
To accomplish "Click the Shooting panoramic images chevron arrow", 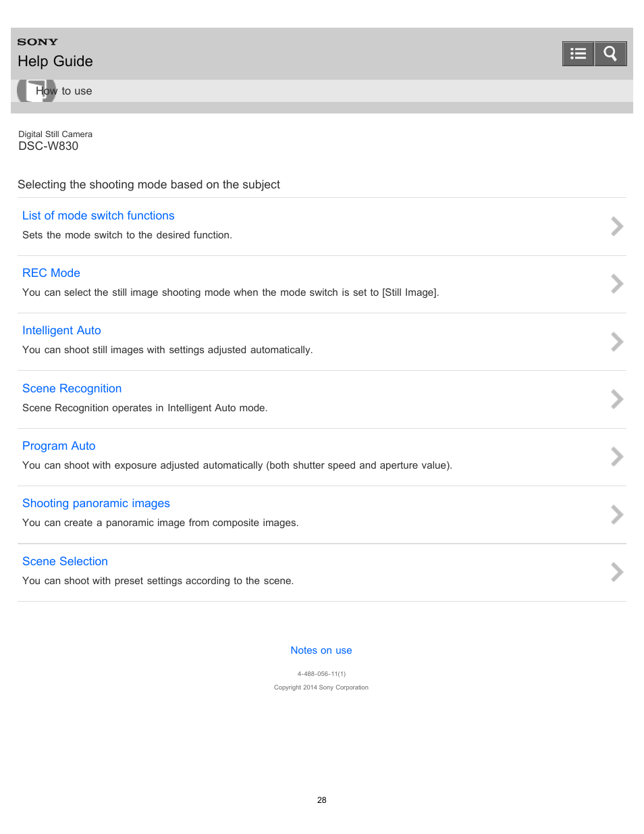I will [616, 515].
